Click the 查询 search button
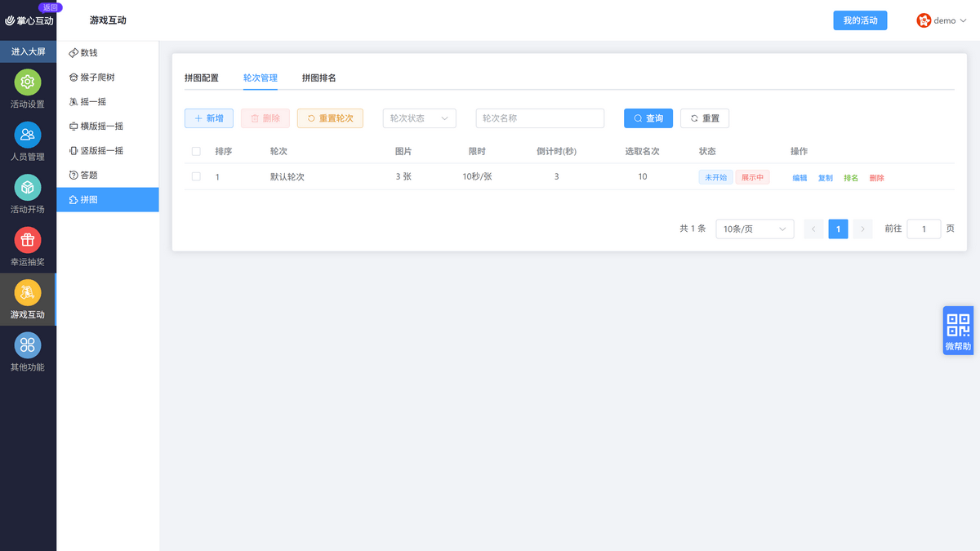 tap(648, 118)
